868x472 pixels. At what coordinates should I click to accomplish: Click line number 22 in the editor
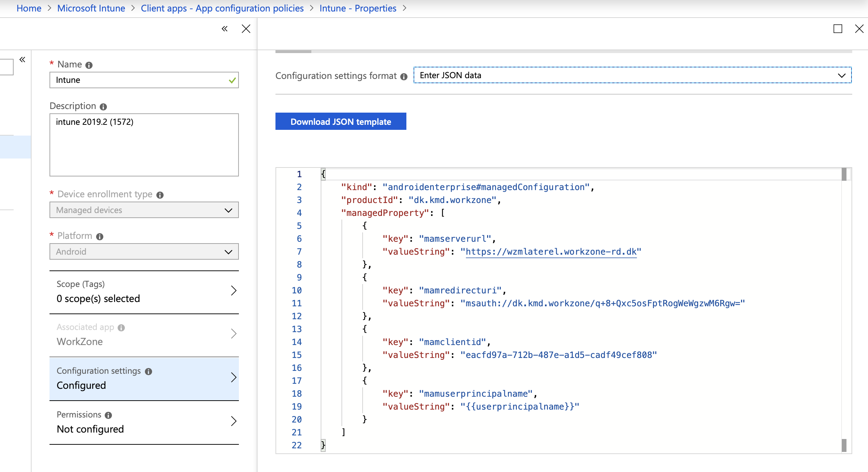click(297, 445)
